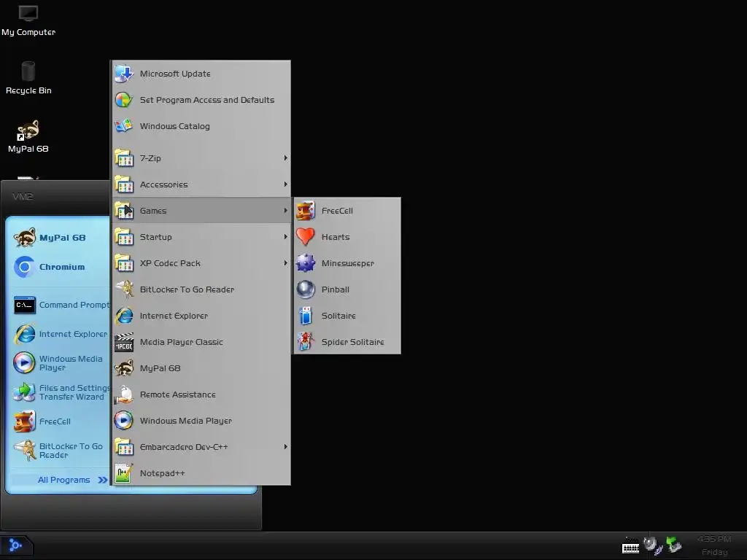Launch Internet Explorer from All Programs list
Image resolution: width=747 pixels, height=560 pixels.
tap(201, 316)
